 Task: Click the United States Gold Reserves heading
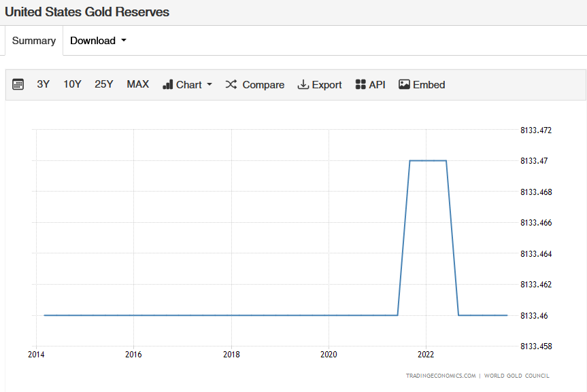87,12
